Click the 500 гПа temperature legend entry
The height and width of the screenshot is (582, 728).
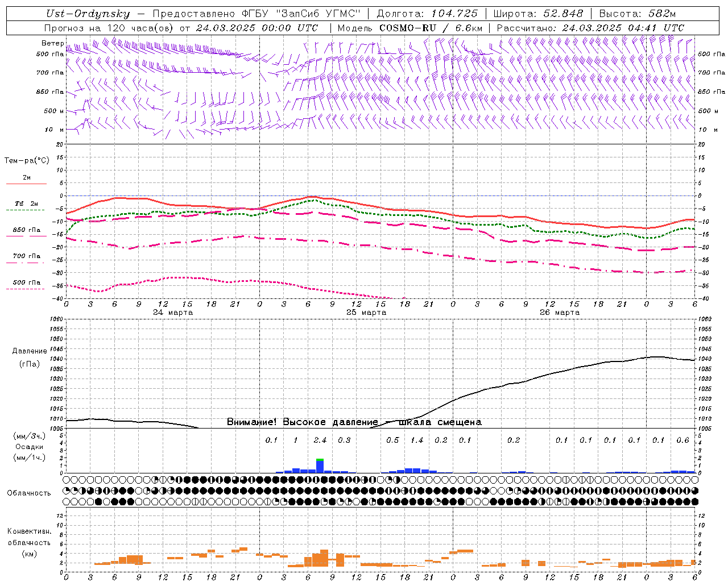click(26, 283)
